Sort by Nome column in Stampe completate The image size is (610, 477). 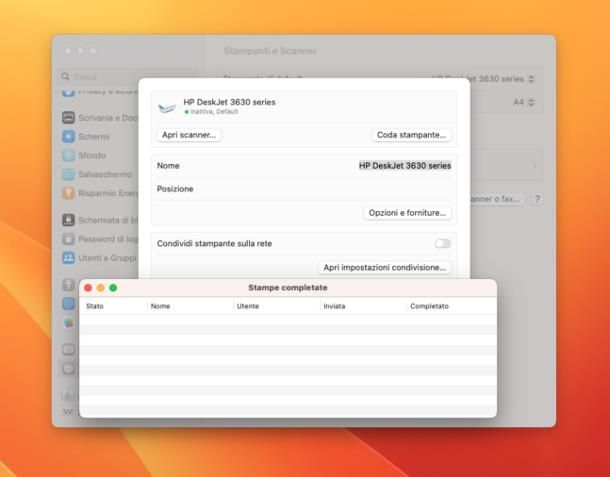(160, 306)
